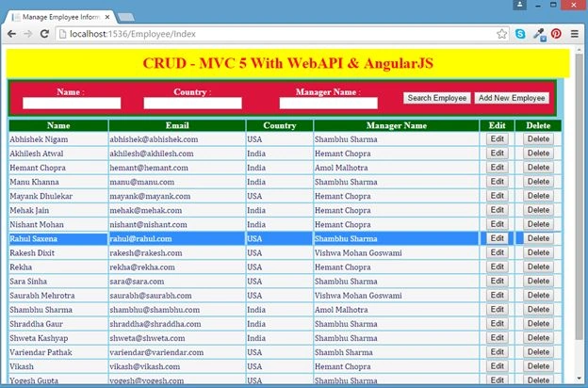Click the page's vertical scrollbar thumb
The image size is (588, 388).
pos(579,195)
